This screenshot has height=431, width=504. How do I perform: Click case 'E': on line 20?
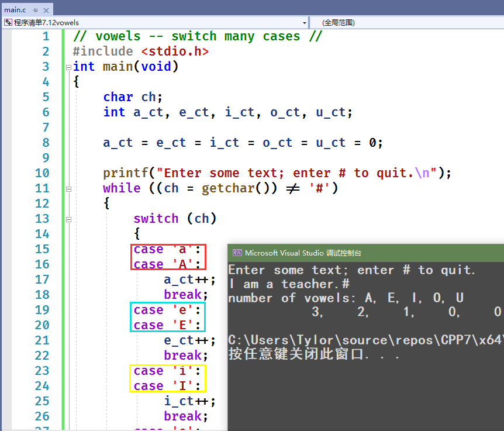[167, 325]
